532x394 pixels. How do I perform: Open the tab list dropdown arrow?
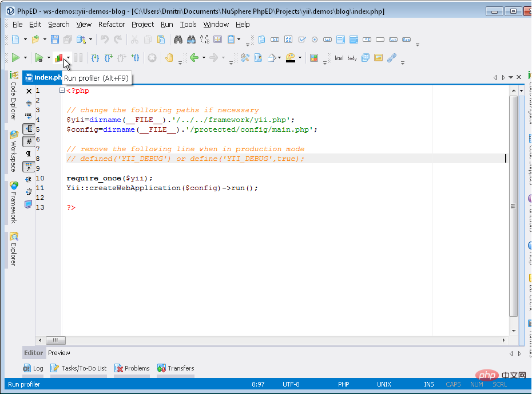point(511,77)
